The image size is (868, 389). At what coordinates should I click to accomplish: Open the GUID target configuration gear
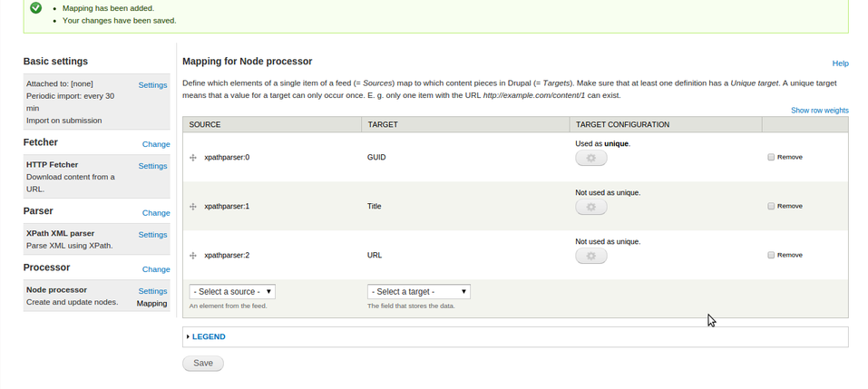591,158
